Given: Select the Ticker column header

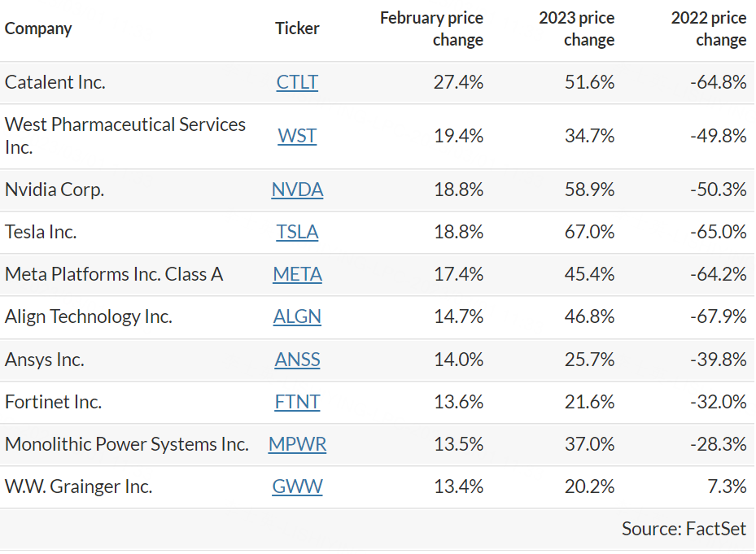Looking at the screenshot, I should pyautogui.click(x=297, y=28).
